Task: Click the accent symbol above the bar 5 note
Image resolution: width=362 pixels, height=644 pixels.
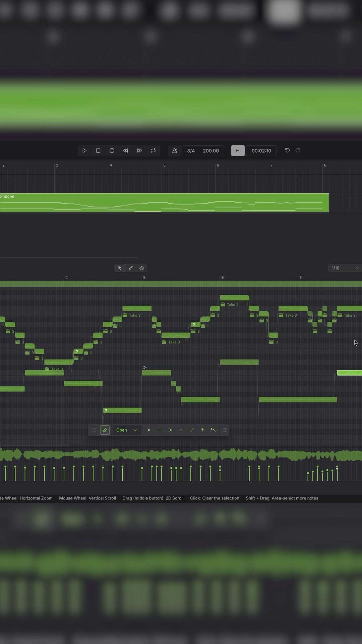Action: 145,368
